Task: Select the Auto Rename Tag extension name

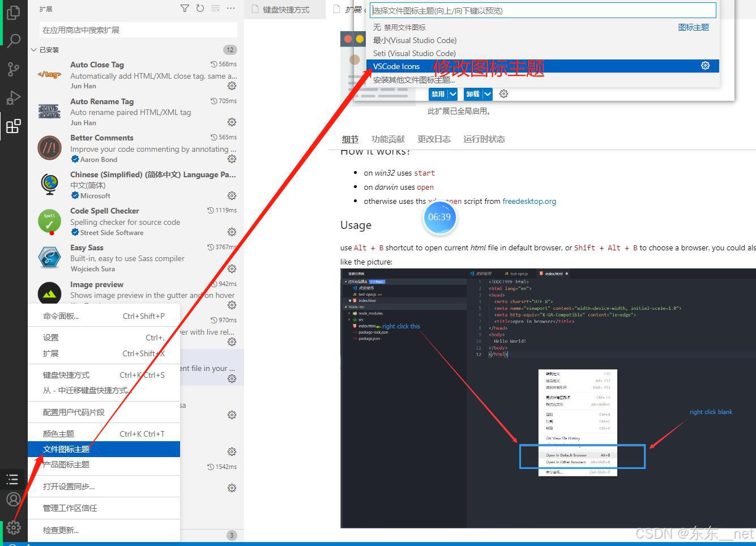Action: pos(102,101)
